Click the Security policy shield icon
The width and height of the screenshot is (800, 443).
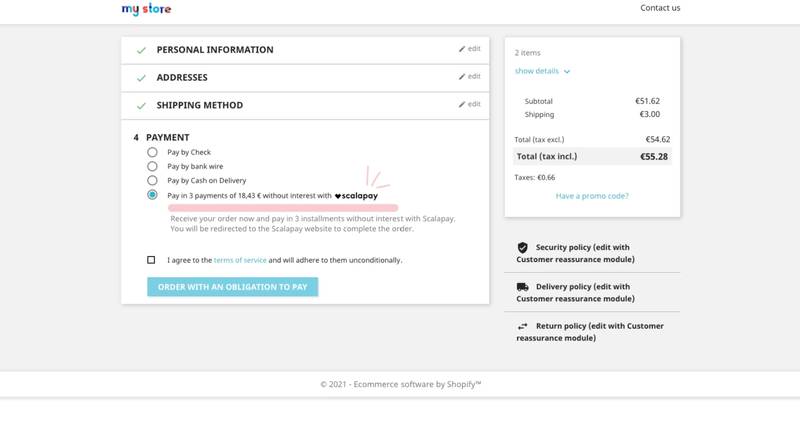point(522,247)
